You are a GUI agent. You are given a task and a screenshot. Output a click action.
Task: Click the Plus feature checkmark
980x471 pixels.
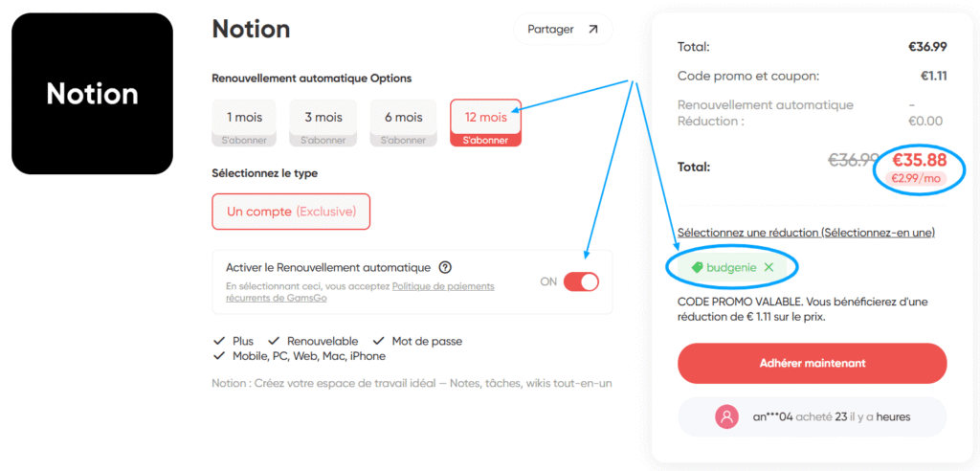pos(219,341)
